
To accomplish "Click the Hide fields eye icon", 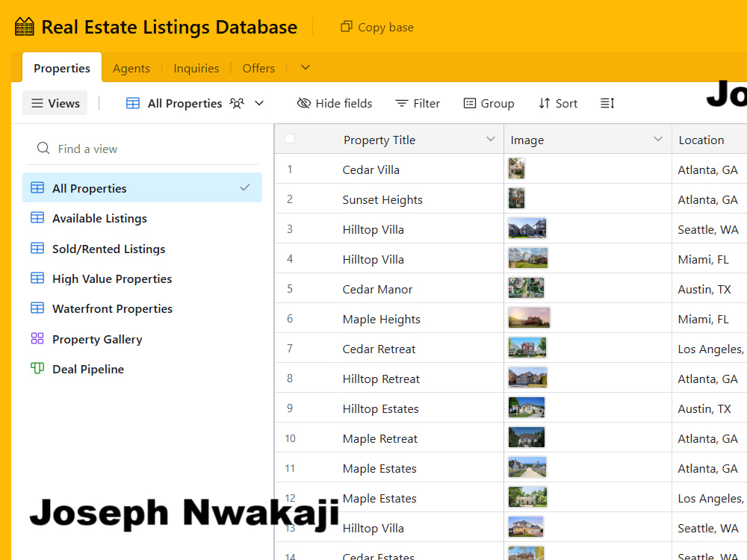I will coord(303,103).
